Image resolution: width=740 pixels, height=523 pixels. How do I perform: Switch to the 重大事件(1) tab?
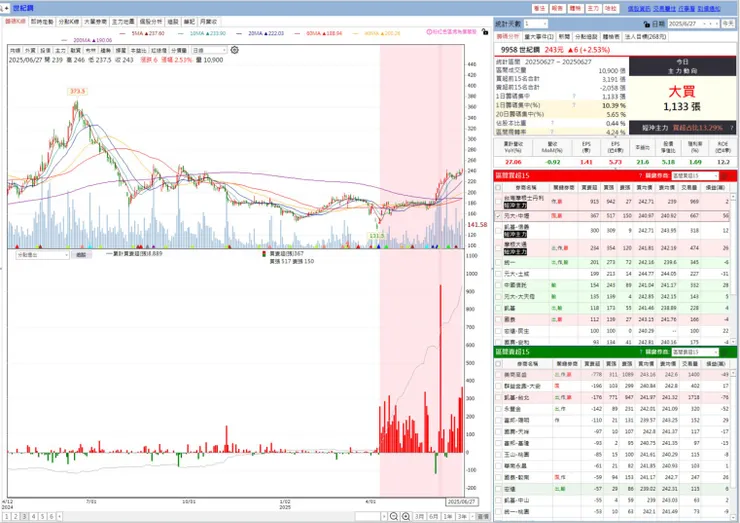coord(539,36)
